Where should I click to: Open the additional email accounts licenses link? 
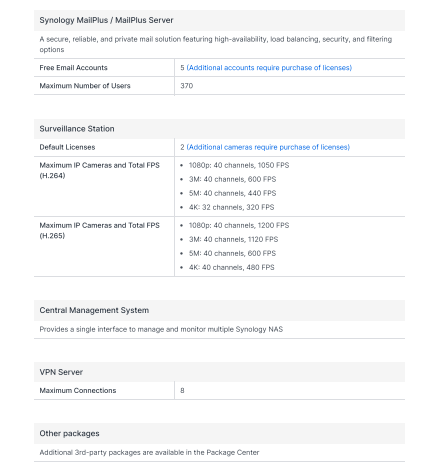coord(269,68)
